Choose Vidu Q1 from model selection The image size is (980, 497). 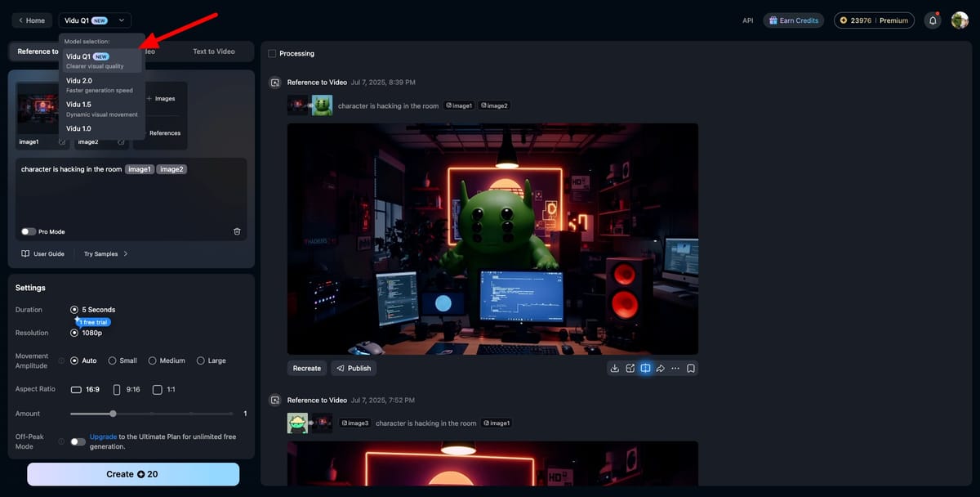coord(102,60)
